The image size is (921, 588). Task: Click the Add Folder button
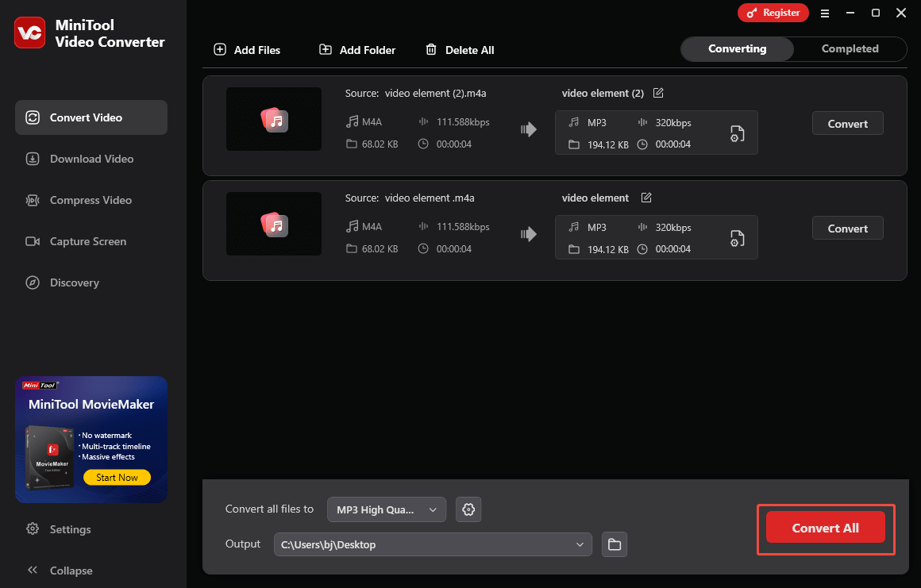click(x=357, y=50)
